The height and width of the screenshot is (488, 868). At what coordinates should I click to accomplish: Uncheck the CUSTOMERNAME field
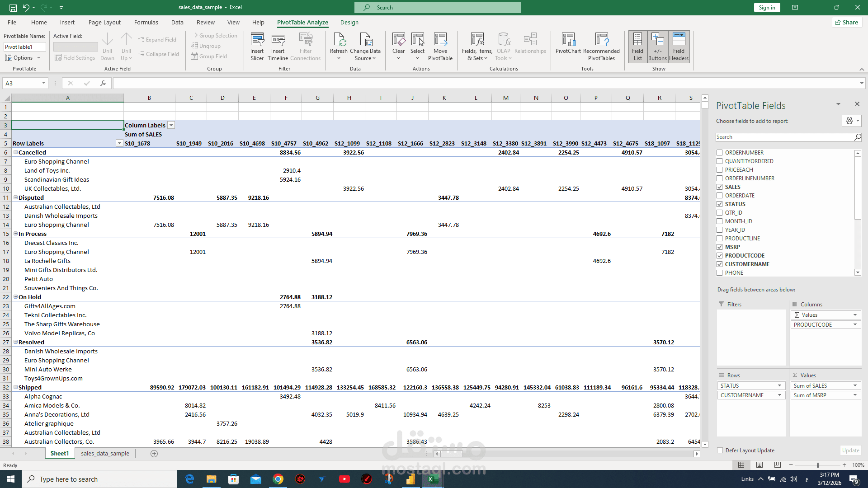click(719, 264)
